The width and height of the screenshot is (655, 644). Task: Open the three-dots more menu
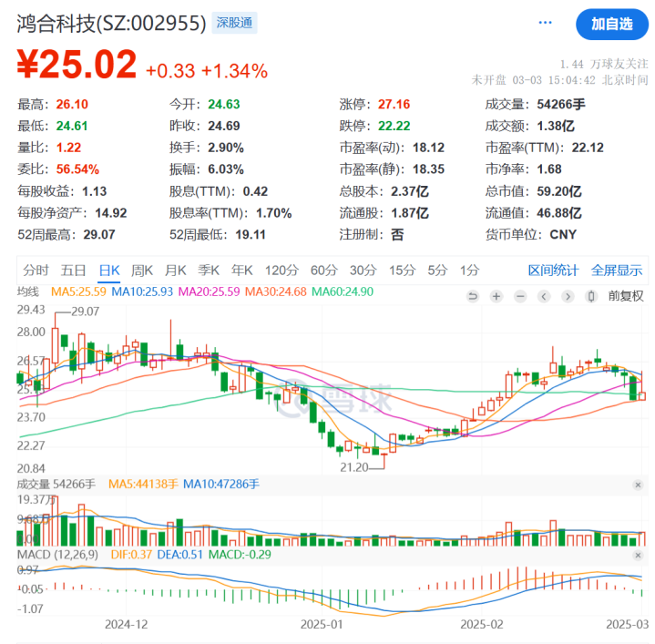coord(545,23)
